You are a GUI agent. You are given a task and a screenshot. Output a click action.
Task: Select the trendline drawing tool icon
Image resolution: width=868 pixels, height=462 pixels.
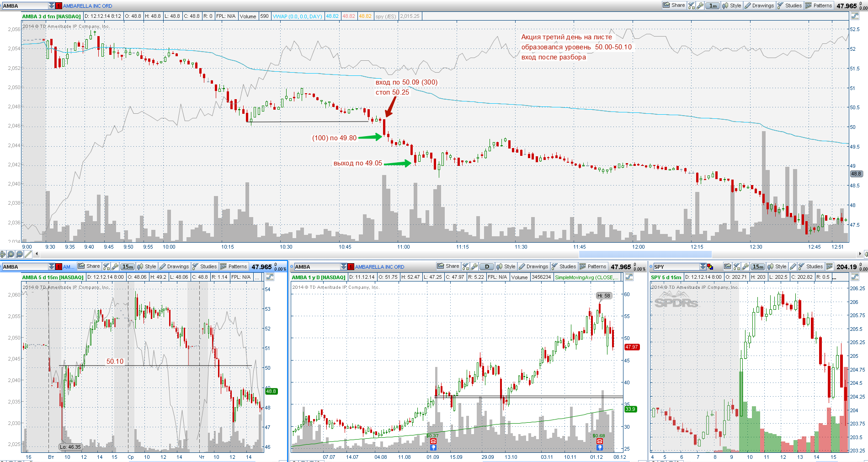pos(28,254)
